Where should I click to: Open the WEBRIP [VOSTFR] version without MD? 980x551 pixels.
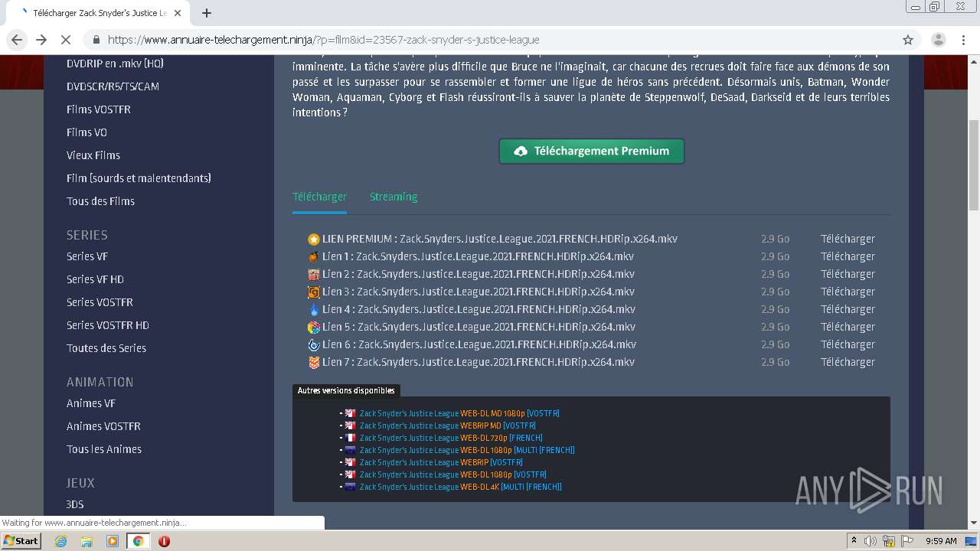point(441,462)
